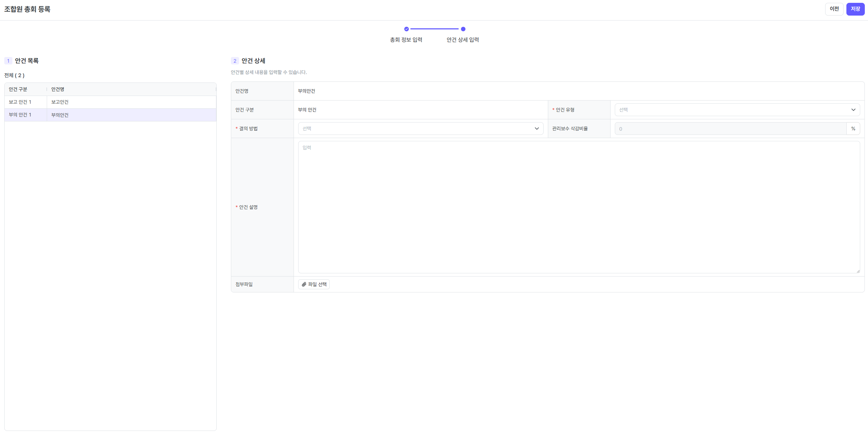This screenshot has height=444, width=868.
Task: Click the % suffix of 관리보수 삭감비율
Action: [853, 129]
